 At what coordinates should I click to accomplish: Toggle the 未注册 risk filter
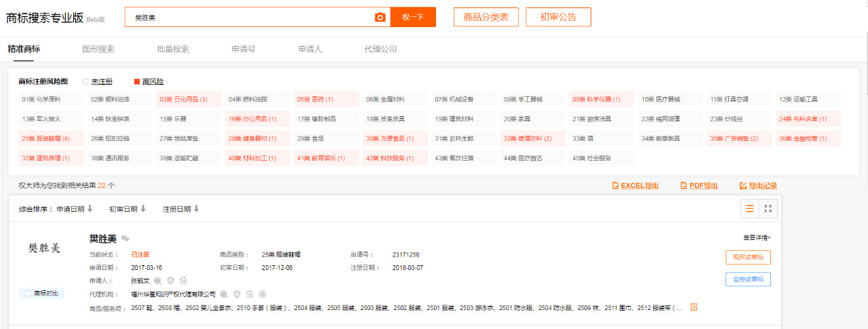pyautogui.click(x=86, y=81)
